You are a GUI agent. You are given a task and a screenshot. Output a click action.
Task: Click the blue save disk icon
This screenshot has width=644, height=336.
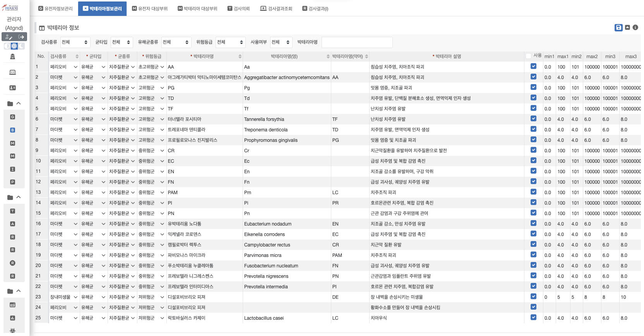pyautogui.click(x=618, y=28)
